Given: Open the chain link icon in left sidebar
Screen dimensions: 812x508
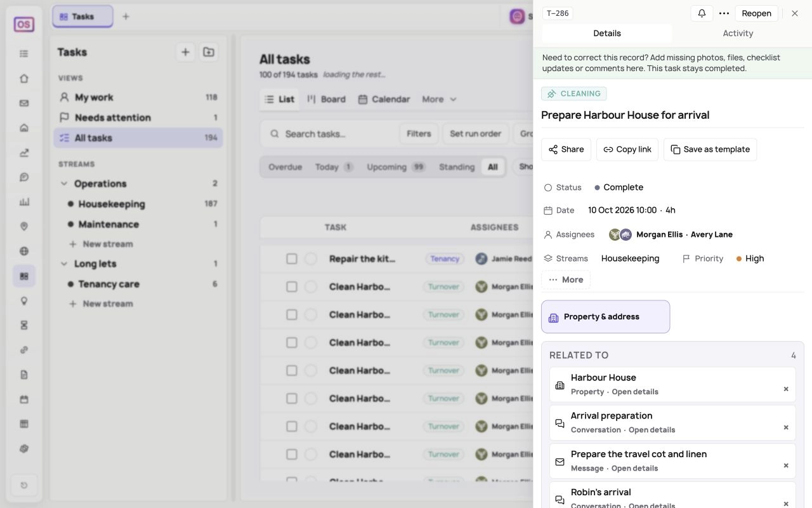Looking at the screenshot, I should pyautogui.click(x=24, y=350).
